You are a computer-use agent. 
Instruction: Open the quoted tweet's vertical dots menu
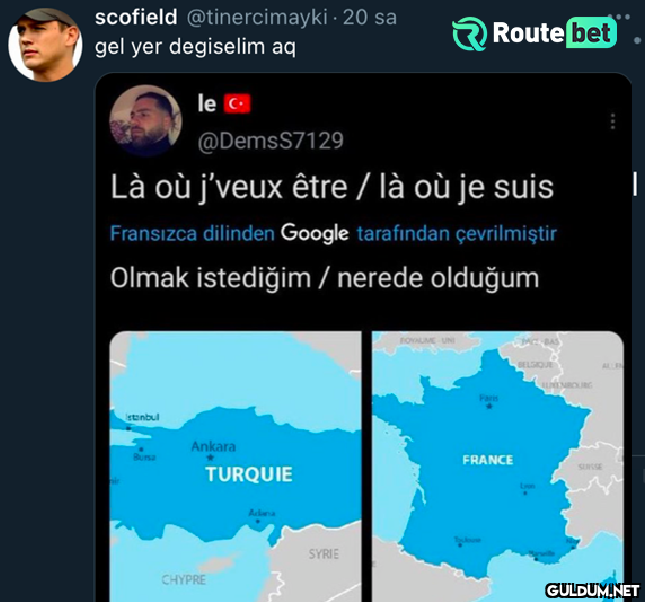[x=613, y=121]
